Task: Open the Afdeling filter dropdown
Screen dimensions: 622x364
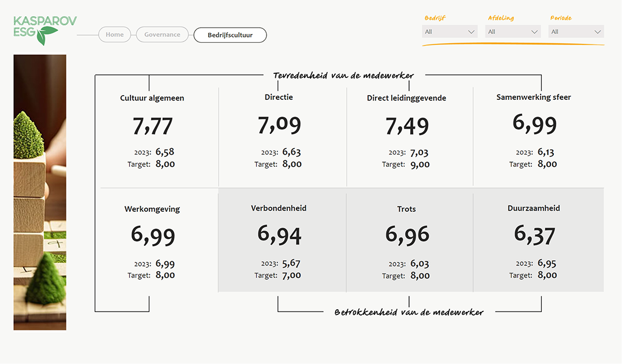Action: click(x=512, y=31)
